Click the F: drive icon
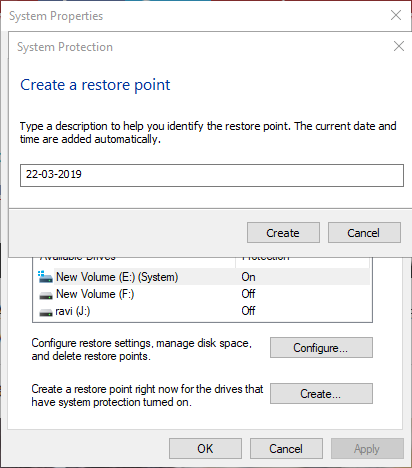Screen dimensions: 412x468 pos(46,295)
